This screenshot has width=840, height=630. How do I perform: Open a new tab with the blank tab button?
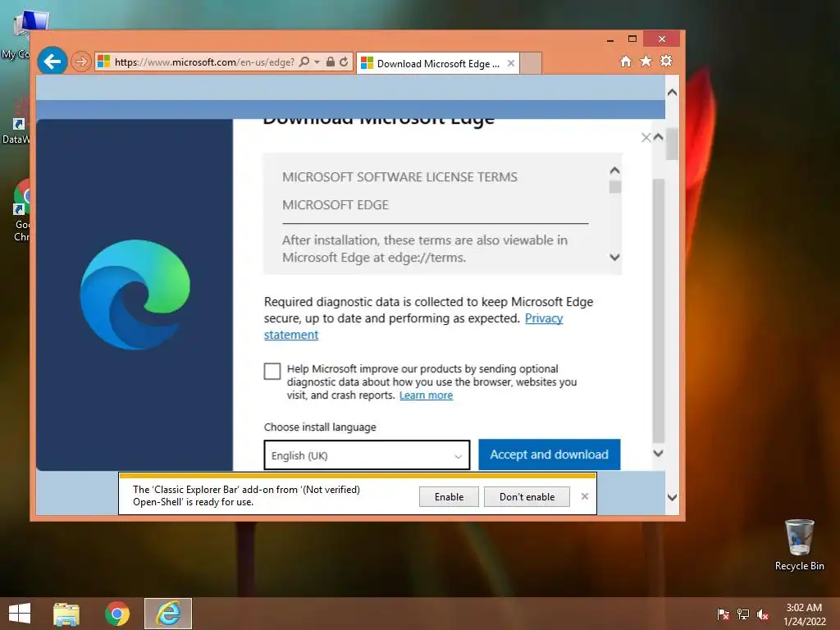coord(531,63)
